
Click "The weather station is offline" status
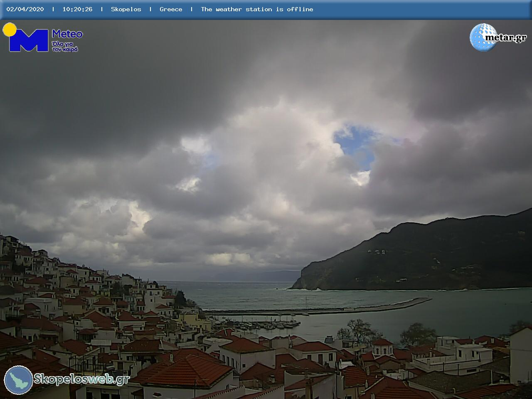point(257,9)
